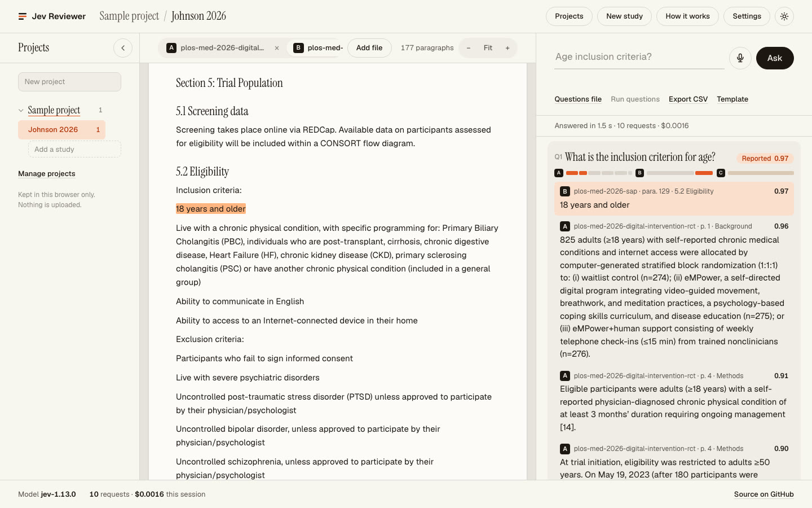Open Source on GitHub link
The width and height of the screenshot is (812, 508).
click(x=764, y=494)
